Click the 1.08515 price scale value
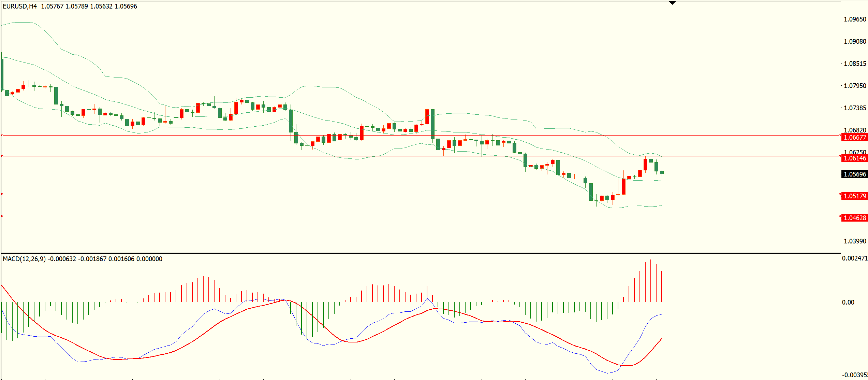 tap(855, 64)
